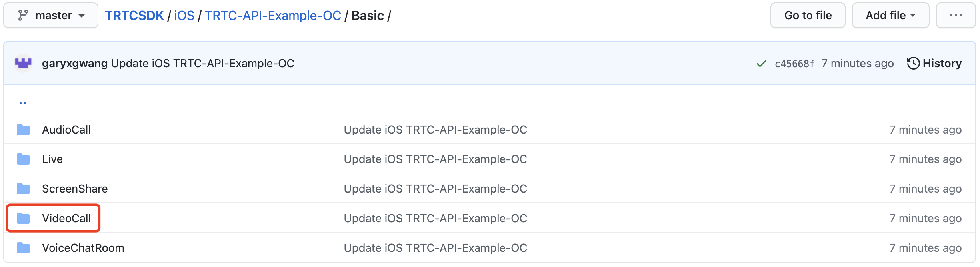Open the Live folder
The image size is (980, 267).
(x=52, y=159)
